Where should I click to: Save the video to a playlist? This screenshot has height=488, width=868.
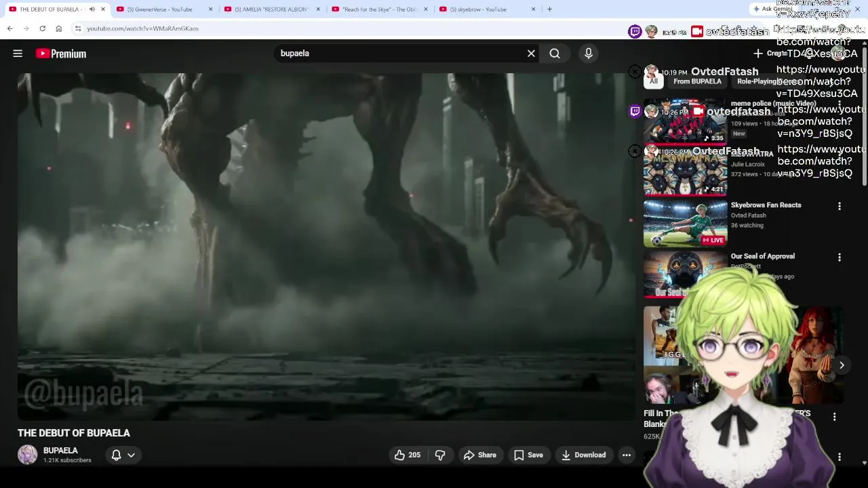click(x=528, y=455)
